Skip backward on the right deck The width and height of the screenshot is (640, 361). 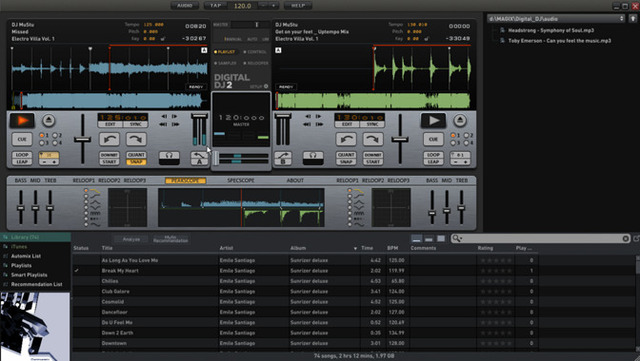click(x=307, y=124)
